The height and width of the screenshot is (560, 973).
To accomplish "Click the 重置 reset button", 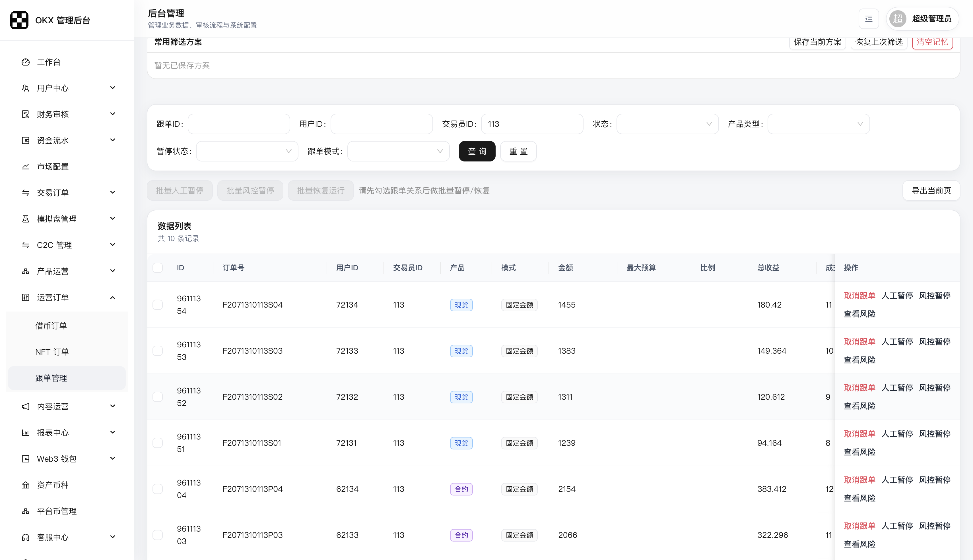I will pyautogui.click(x=518, y=151).
